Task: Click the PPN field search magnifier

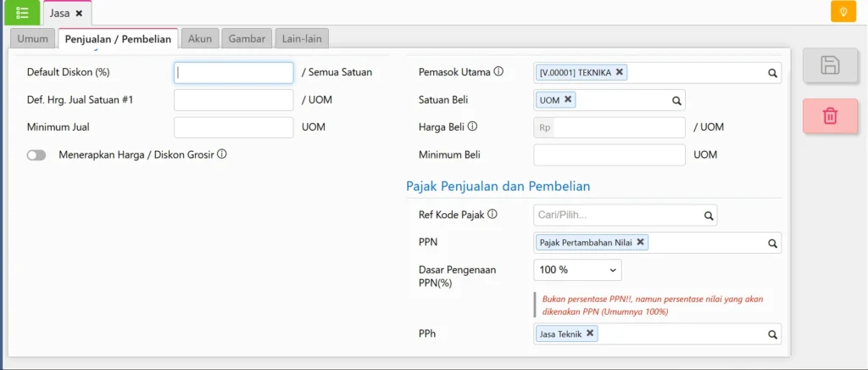Action: [x=772, y=243]
